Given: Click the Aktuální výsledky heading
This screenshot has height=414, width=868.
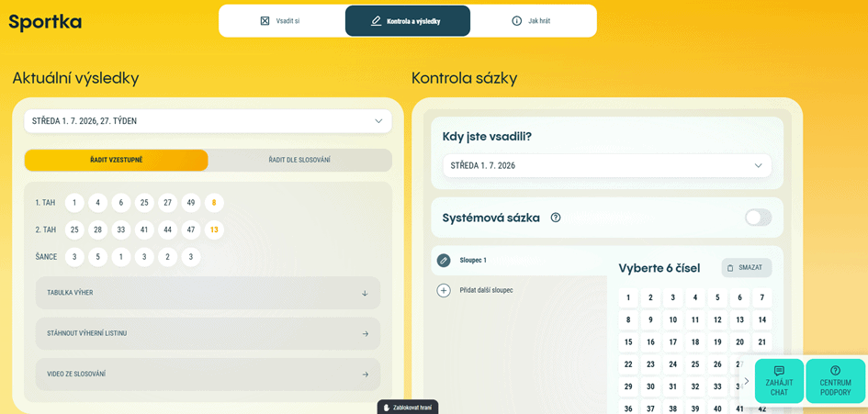Looking at the screenshot, I should (76, 79).
